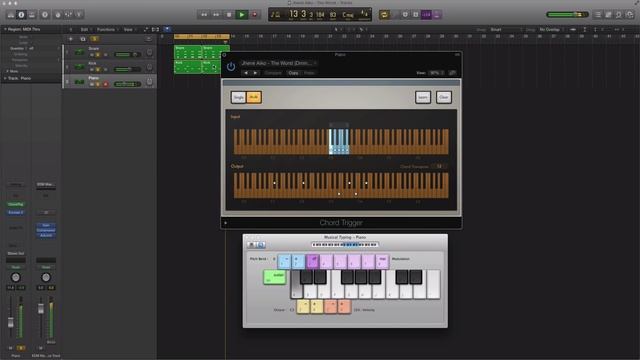Click the green sustain key in Musical Typing
The height and width of the screenshot is (360, 640).
pyautogui.click(x=274, y=277)
